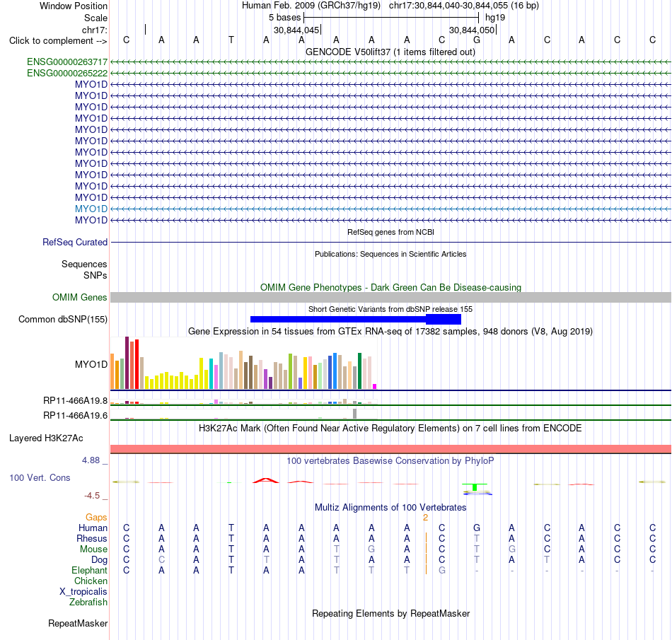The height and width of the screenshot is (640, 672).
Task: Click the 4.88 PhyloP upper value
Action: tap(91, 460)
